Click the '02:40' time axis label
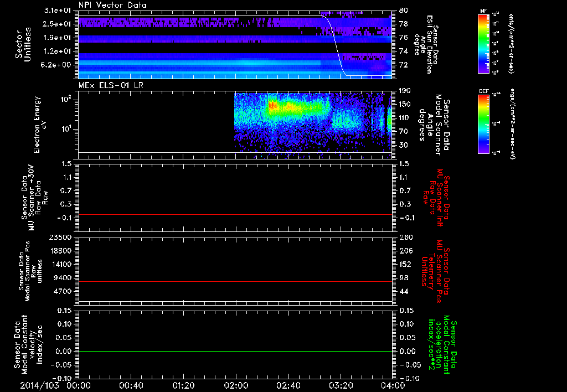 288,385
